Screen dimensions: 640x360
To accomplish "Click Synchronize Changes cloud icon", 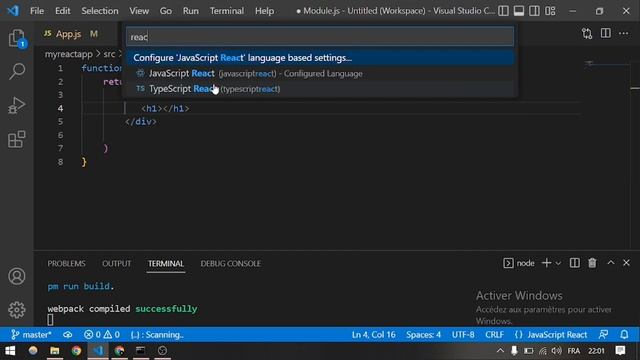I will coord(67,335).
